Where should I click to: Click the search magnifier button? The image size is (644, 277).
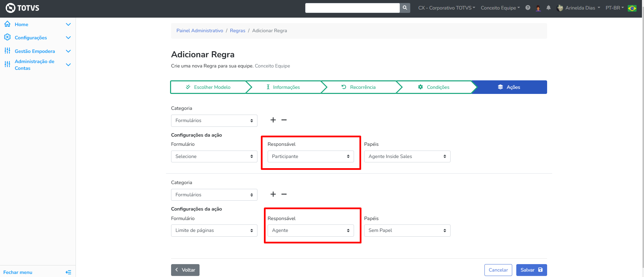point(405,8)
